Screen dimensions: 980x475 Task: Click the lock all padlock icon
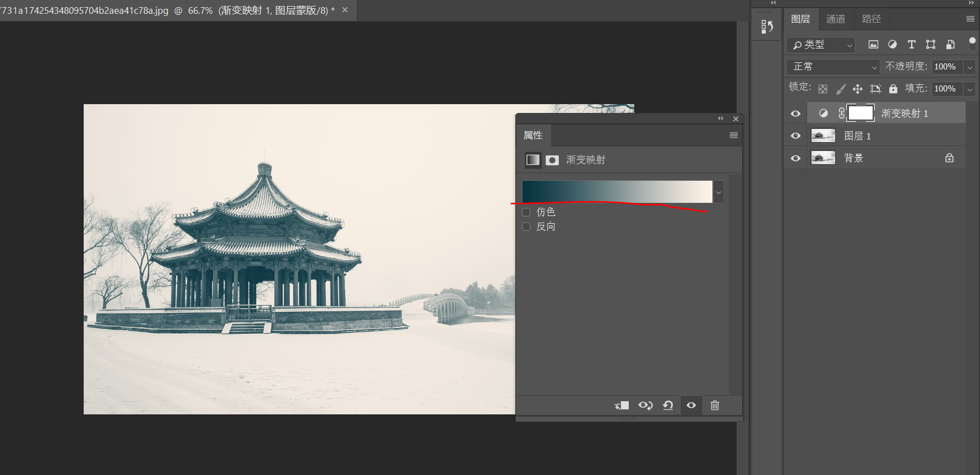point(893,89)
